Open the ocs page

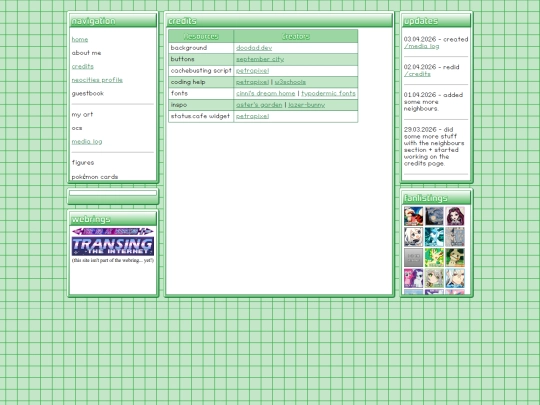(x=77, y=128)
